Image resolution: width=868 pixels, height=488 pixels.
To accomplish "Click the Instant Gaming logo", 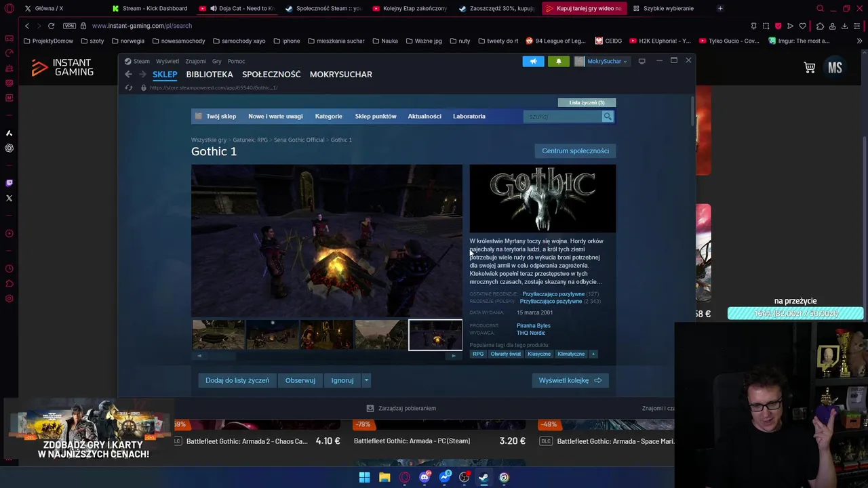I will tap(62, 67).
